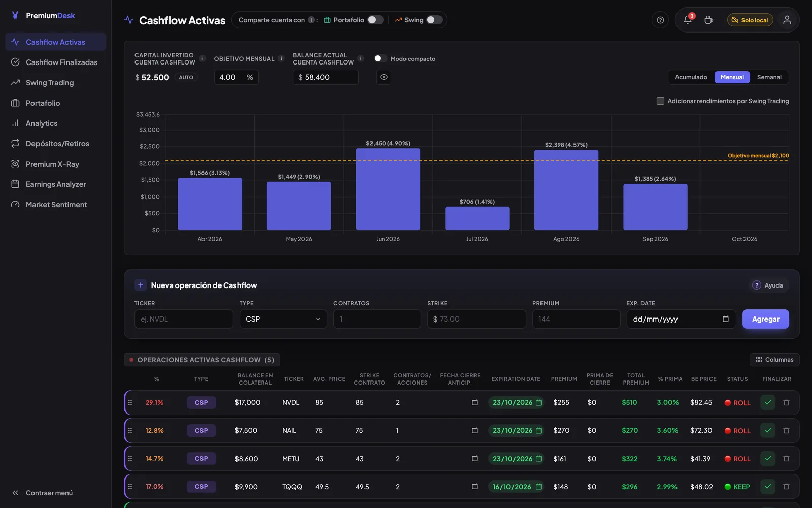This screenshot has width=812, height=508.
Task: Open Earnings Analyzer in sidebar
Action: 55,184
